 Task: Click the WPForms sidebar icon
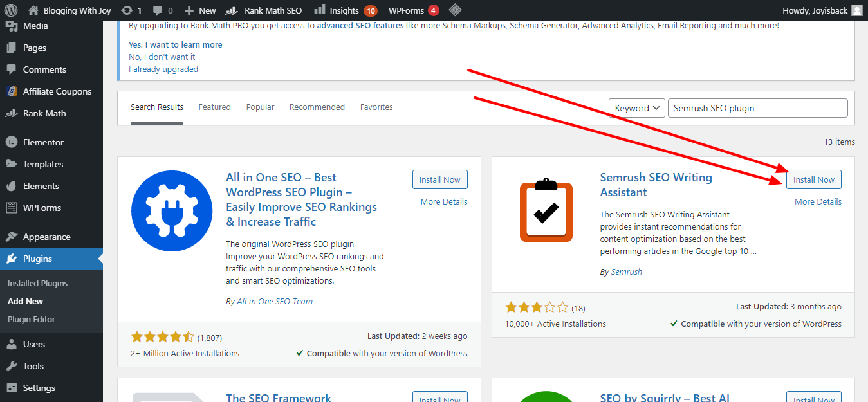pyautogui.click(x=11, y=208)
